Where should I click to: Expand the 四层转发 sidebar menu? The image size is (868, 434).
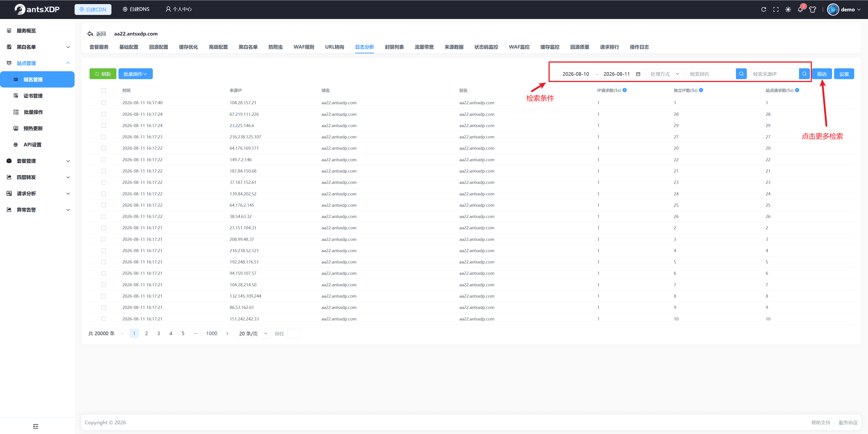point(37,177)
